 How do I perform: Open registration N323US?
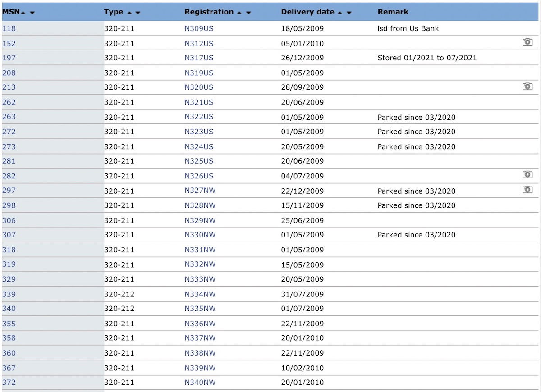[x=199, y=132]
